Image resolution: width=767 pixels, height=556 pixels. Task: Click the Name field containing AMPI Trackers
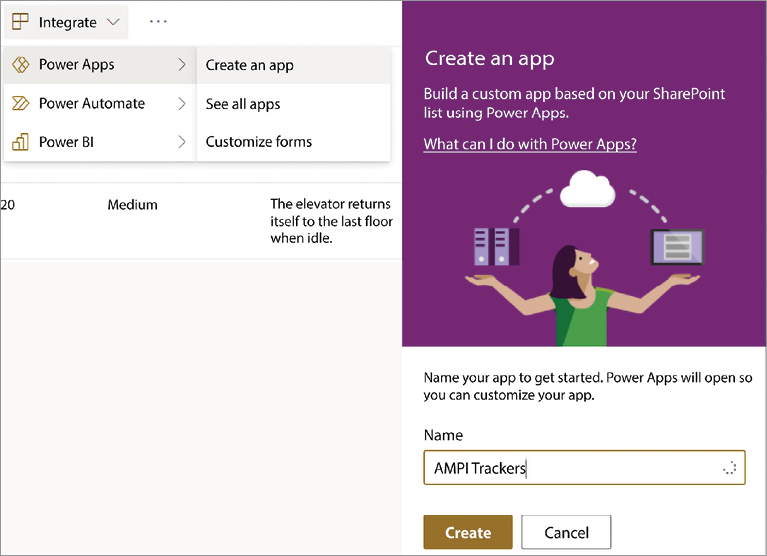click(x=584, y=467)
